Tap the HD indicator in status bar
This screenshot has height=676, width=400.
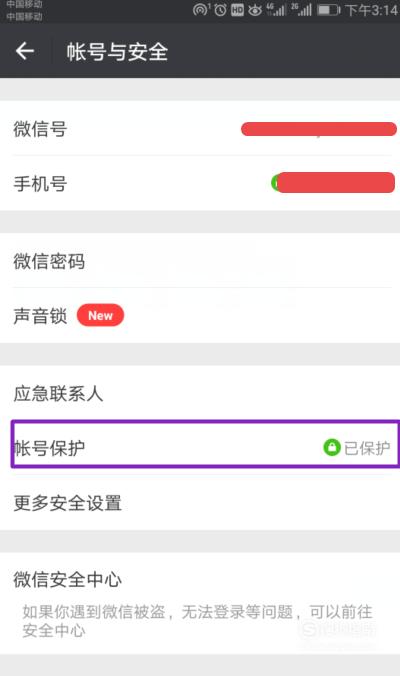point(237,10)
